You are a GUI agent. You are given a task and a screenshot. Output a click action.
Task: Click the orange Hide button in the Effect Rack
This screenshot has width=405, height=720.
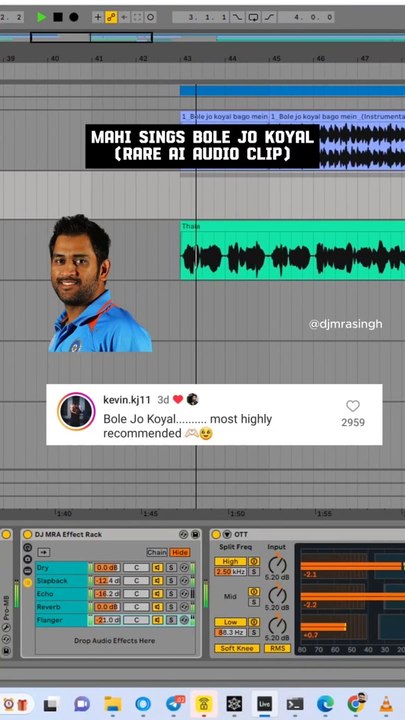click(x=180, y=552)
